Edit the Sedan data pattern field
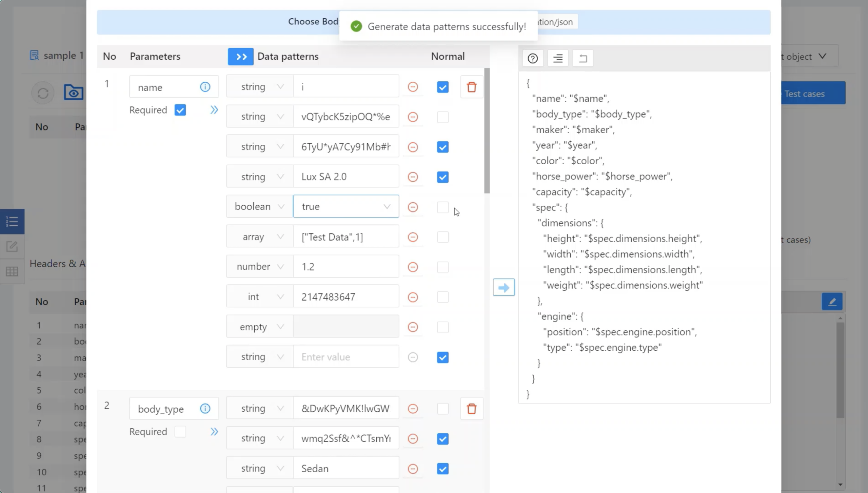868x493 pixels. (346, 469)
